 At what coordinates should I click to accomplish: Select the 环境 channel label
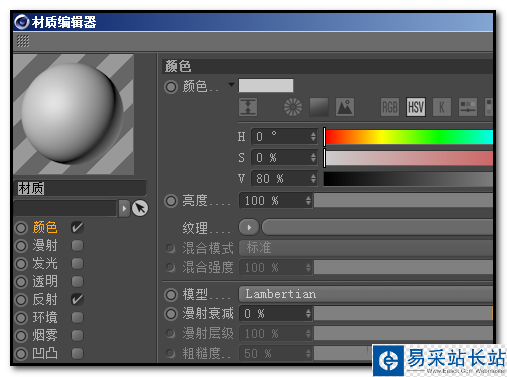coord(45,317)
